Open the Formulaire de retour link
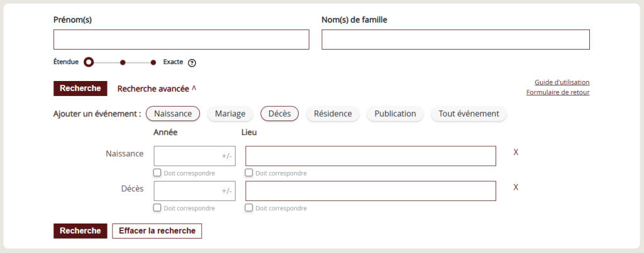 pyautogui.click(x=558, y=92)
